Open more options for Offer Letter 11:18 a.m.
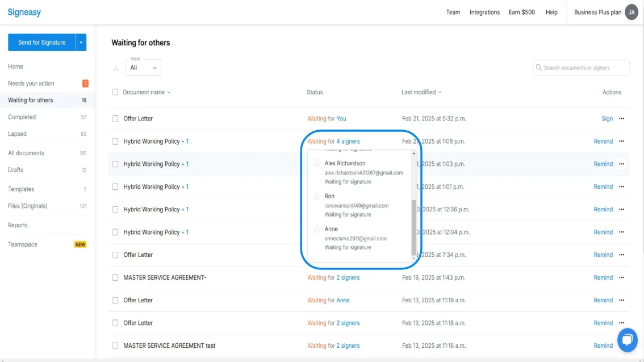This screenshot has width=644, height=362. pos(621,323)
